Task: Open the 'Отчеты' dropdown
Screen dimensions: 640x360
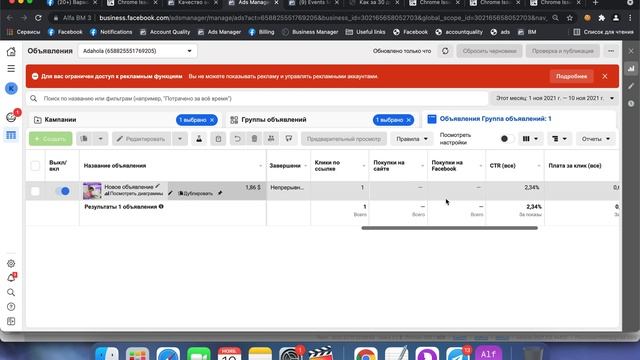Action: point(596,139)
